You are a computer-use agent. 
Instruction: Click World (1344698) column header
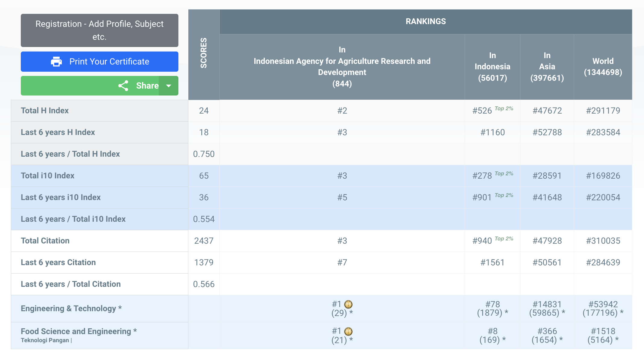click(603, 67)
